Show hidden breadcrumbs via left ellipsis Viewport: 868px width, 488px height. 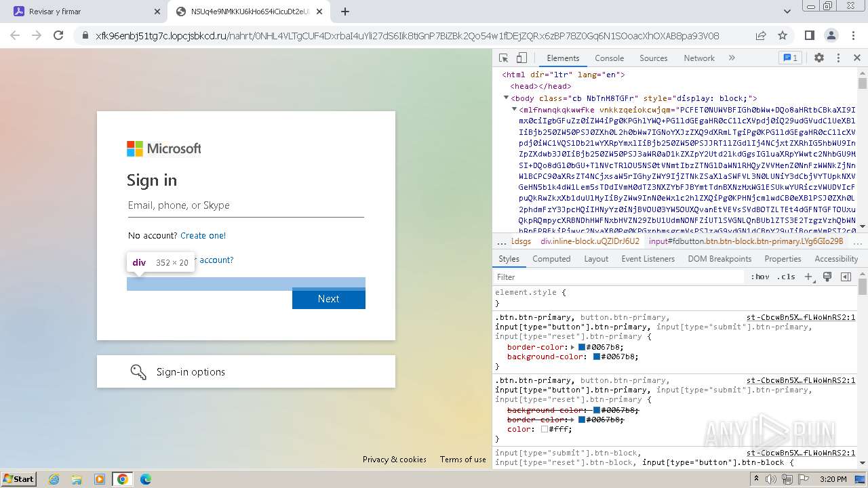[501, 242]
